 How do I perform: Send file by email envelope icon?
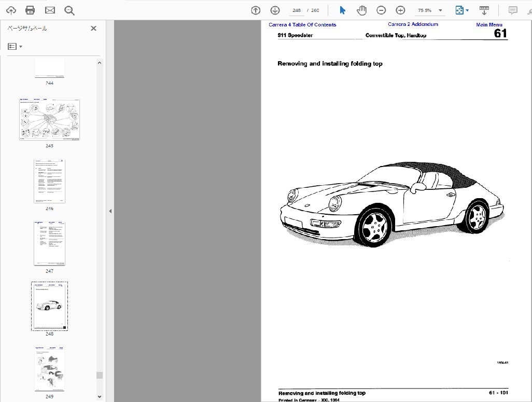(x=50, y=10)
